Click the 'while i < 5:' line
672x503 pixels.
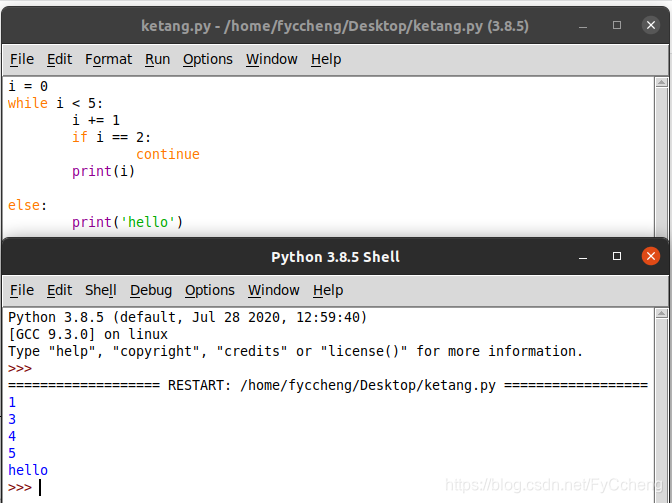[55, 103]
